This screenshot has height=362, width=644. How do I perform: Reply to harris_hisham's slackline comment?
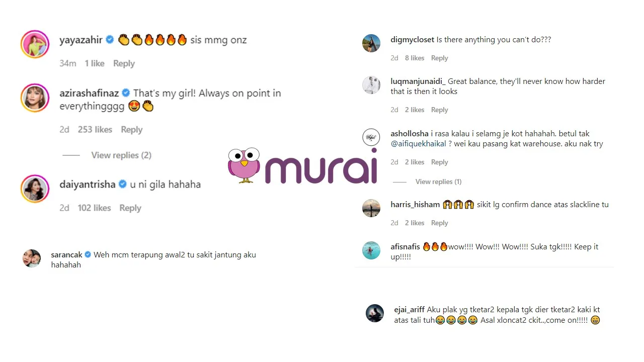coord(439,223)
